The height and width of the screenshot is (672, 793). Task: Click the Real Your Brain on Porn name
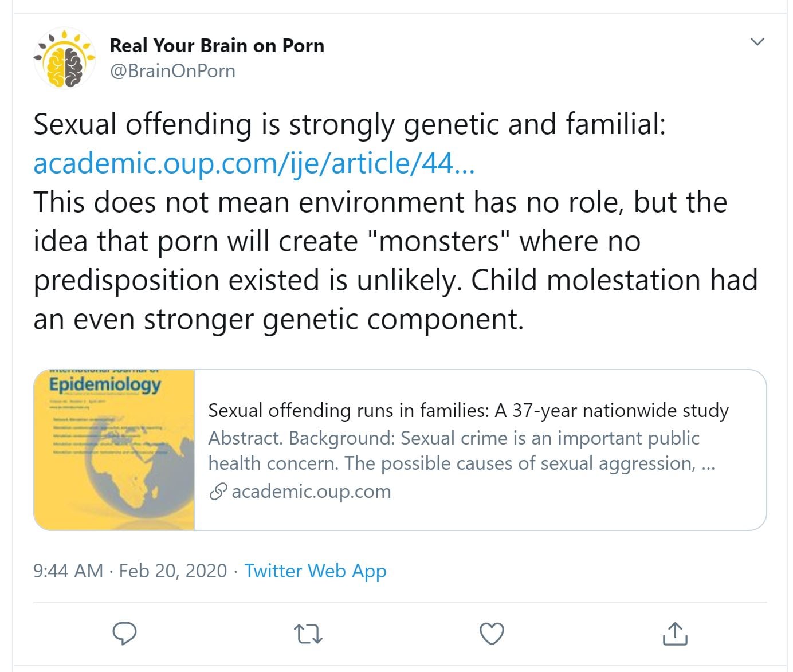coord(217,46)
